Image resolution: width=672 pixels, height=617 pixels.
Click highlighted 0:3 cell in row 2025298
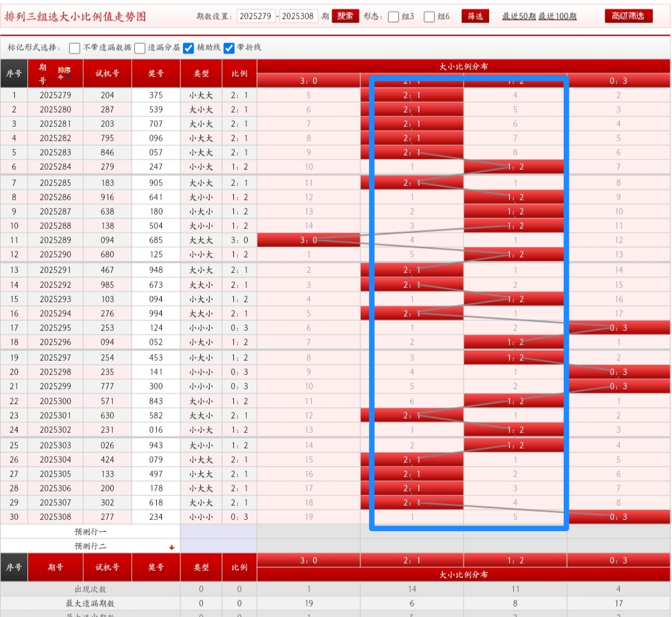tap(618, 372)
